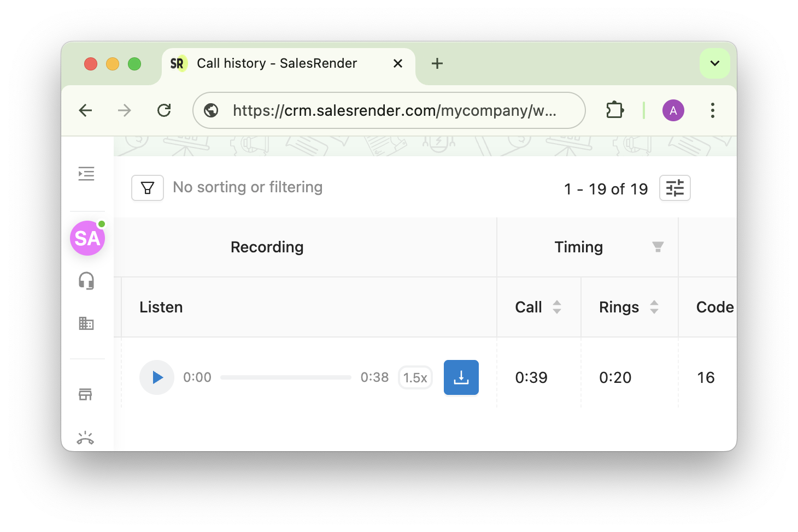The height and width of the screenshot is (532, 798).
Task: Download the call recording
Action: click(461, 377)
